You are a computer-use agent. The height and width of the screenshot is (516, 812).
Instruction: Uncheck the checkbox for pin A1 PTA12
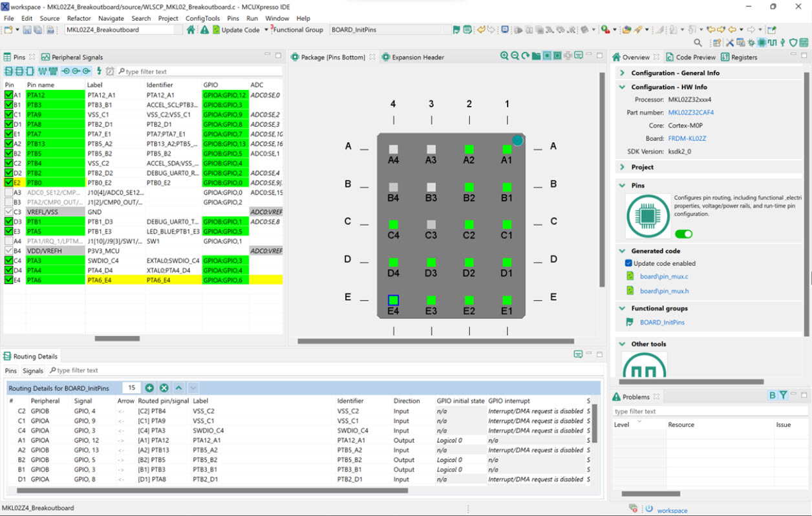[8, 95]
